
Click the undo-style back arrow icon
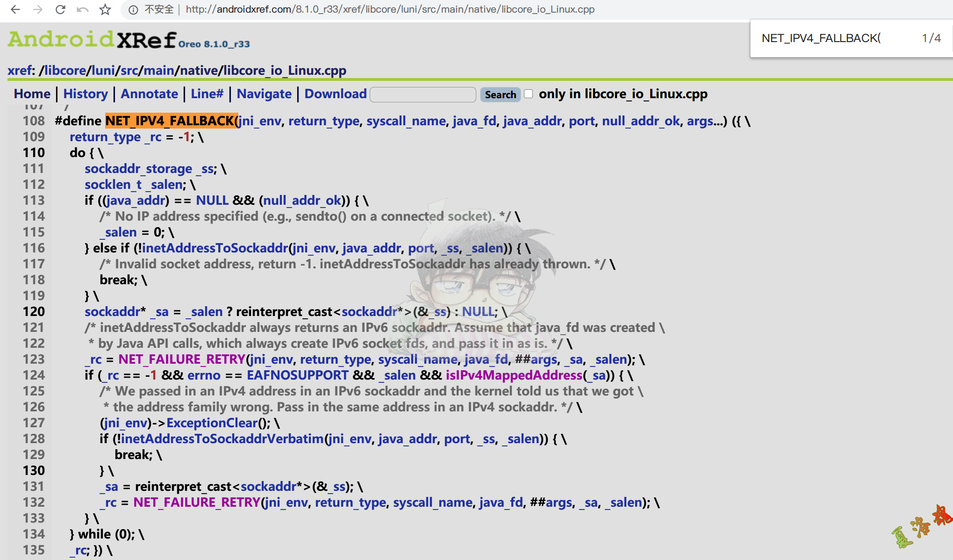pos(83,9)
